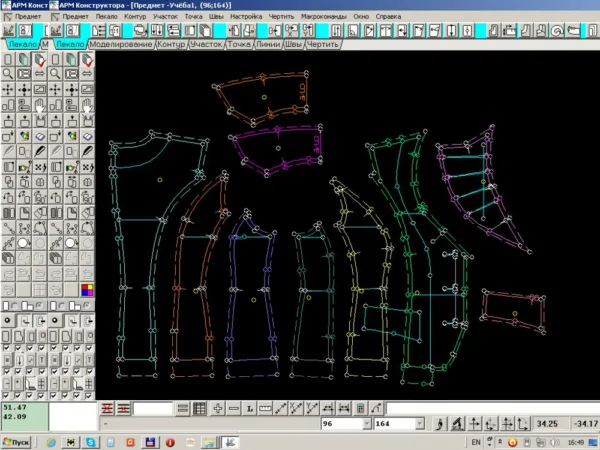Viewport: 600px width, 450px height.
Task: Click the angle measure icon after calculator
Action: point(376,409)
